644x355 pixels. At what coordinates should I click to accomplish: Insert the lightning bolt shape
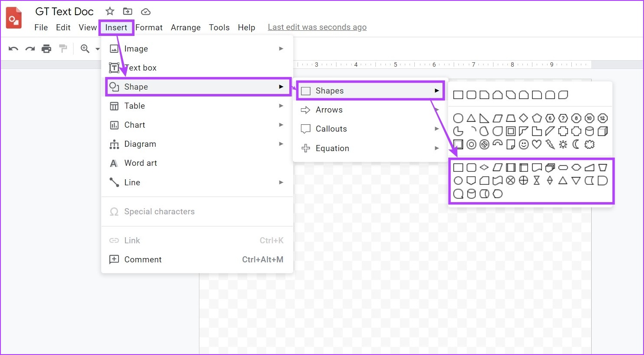click(550, 145)
